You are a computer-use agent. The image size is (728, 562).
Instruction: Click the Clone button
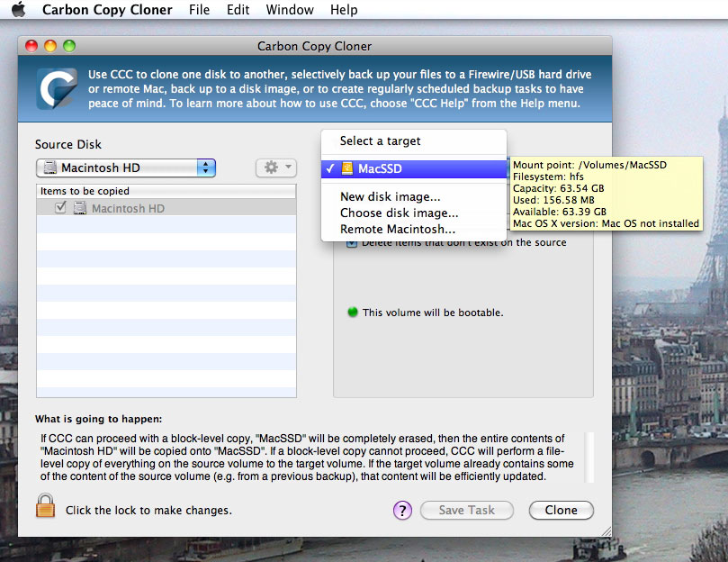561,510
